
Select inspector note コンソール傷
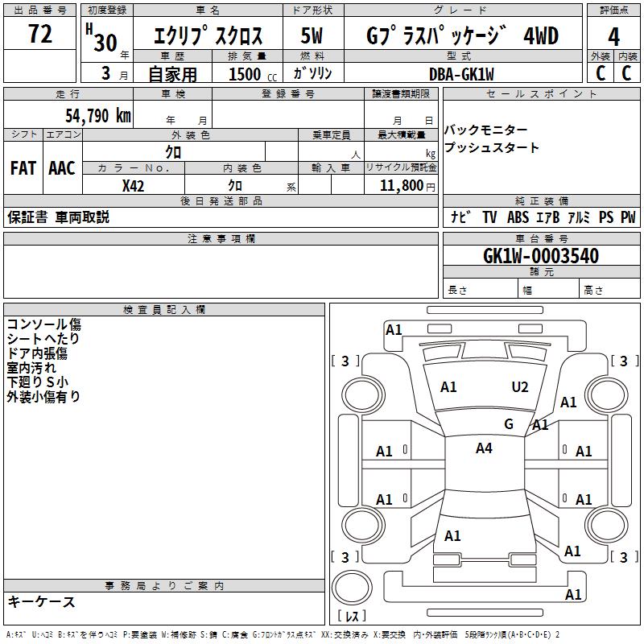pyautogui.click(x=44, y=324)
